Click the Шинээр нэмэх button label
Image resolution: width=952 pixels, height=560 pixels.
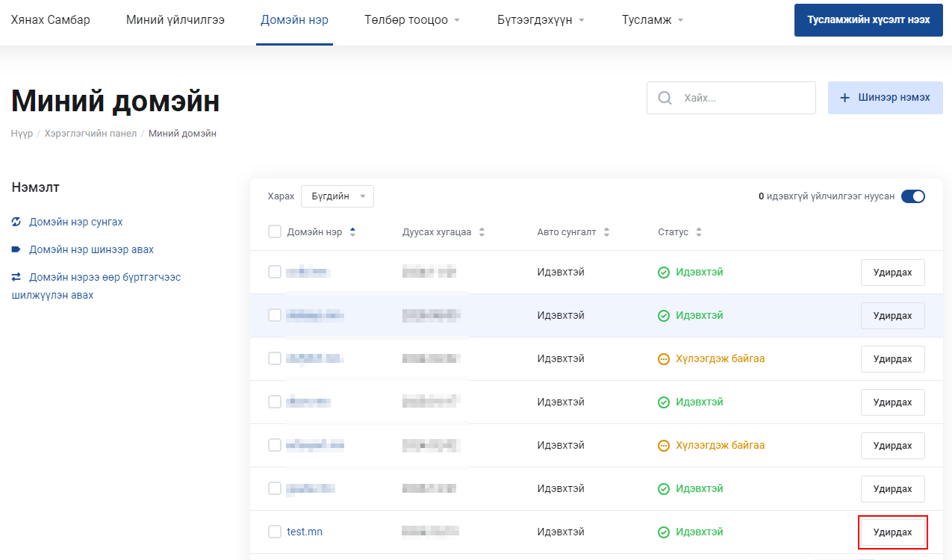pyautogui.click(x=894, y=98)
